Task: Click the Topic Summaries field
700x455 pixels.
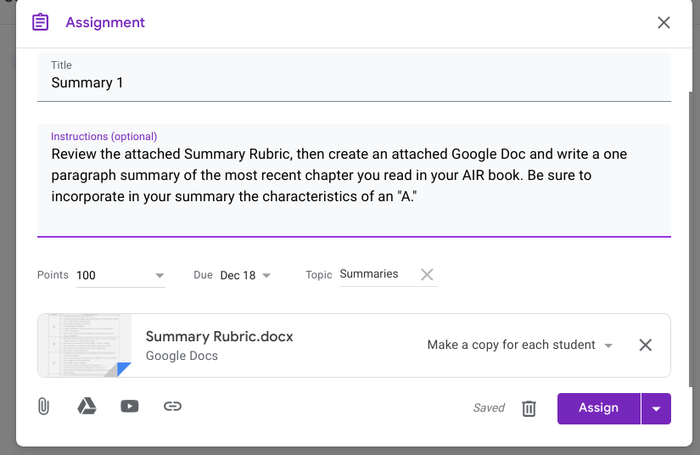Action: (375, 274)
